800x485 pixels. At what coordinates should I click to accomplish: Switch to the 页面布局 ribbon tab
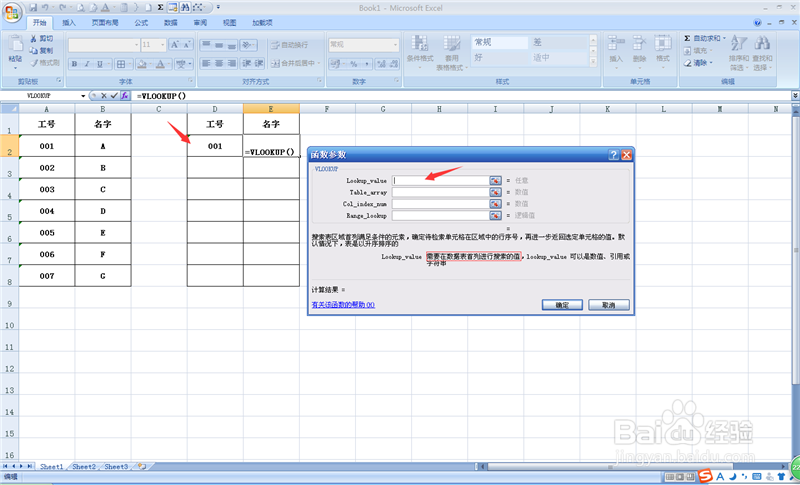point(105,22)
